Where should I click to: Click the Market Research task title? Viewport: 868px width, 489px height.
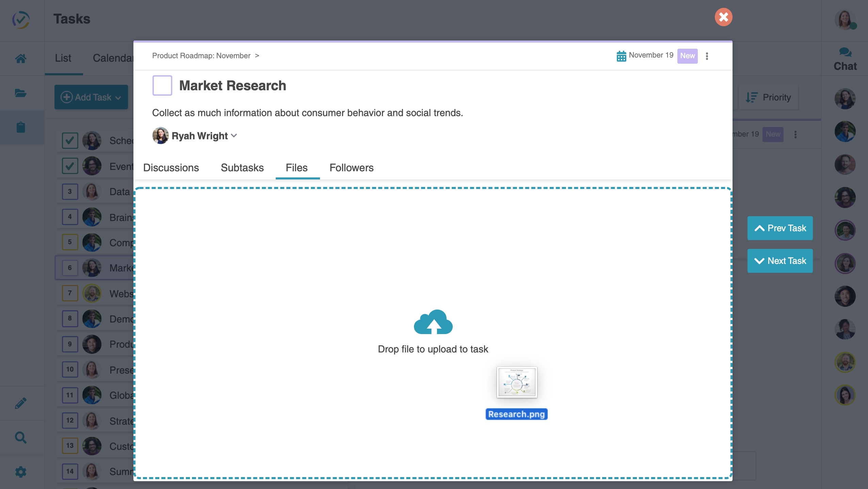[x=232, y=86]
